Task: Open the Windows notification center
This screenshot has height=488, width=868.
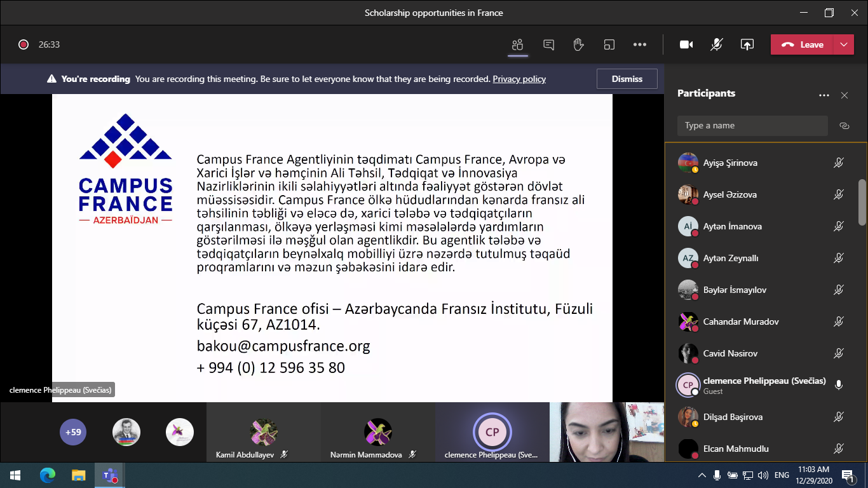Action: [847, 475]
